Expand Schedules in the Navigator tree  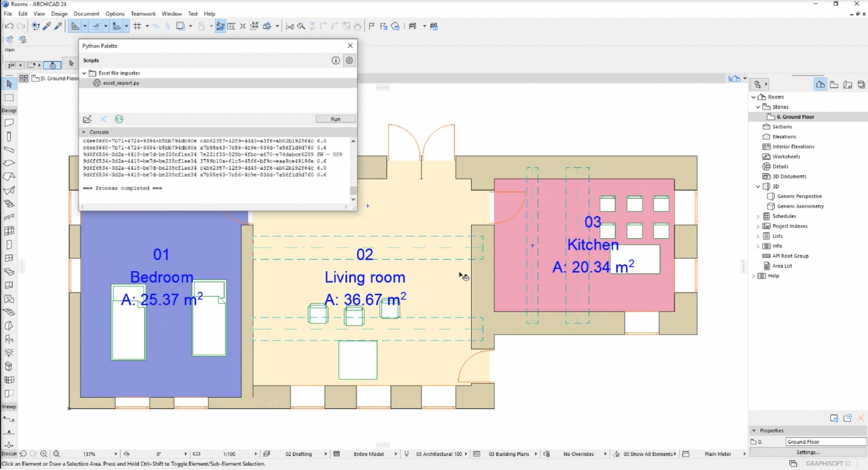point(759,216)
